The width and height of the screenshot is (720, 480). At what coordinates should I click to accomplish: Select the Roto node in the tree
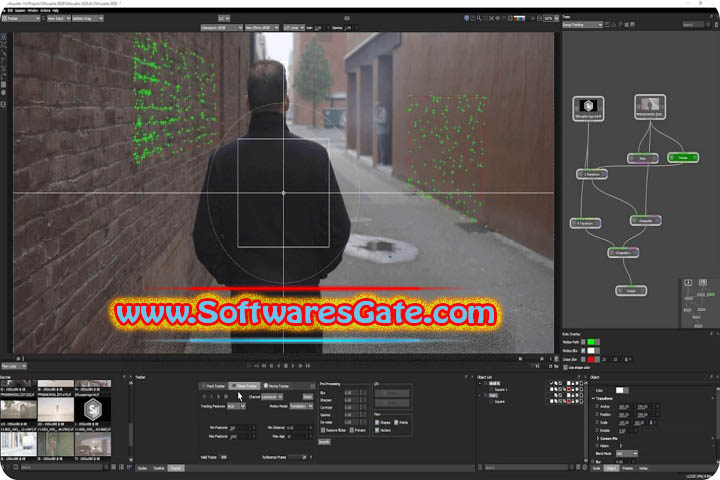coord(643,158)
